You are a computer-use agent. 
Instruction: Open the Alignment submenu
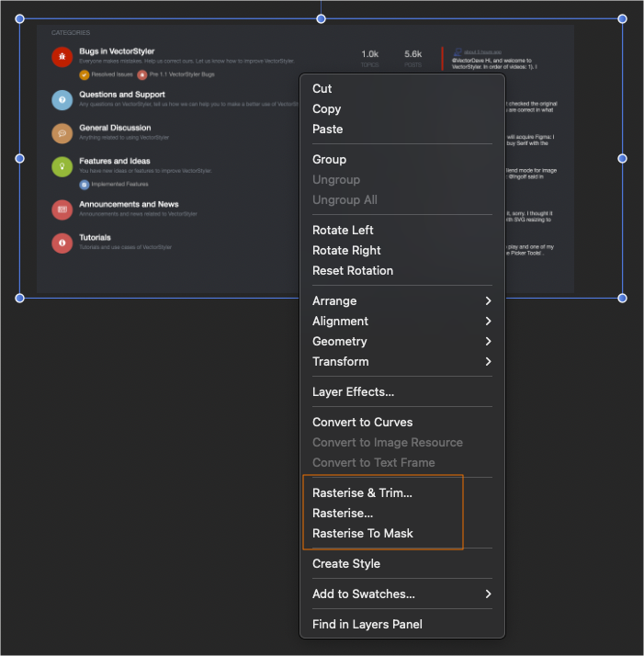tap(402, 321)
